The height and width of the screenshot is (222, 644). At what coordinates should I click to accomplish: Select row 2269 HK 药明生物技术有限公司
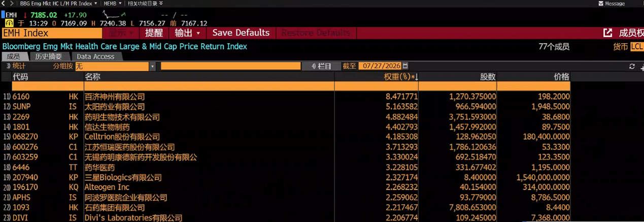286,117
